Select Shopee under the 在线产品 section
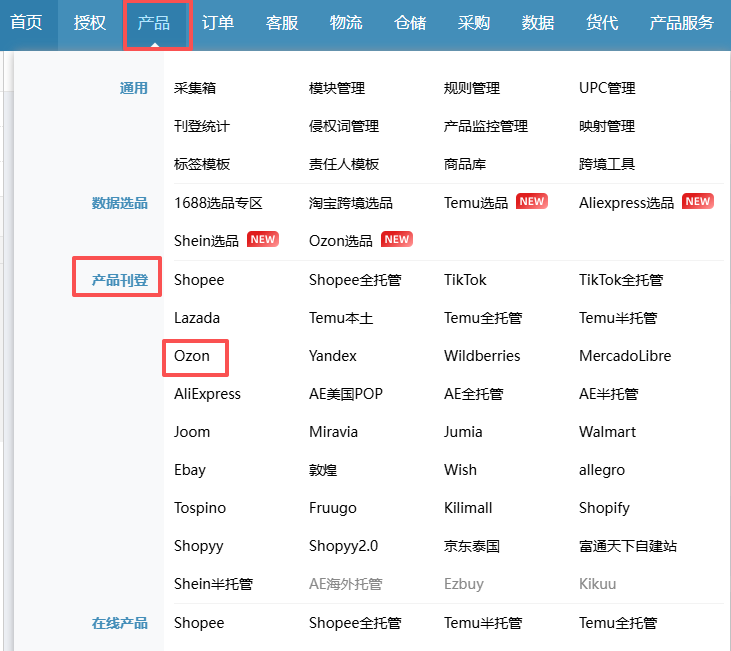The image size is (731, 651). [x=199, y=623]
